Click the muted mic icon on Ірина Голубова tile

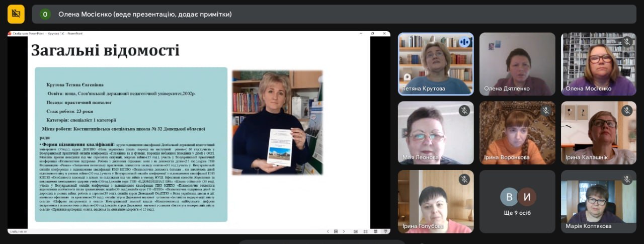tap(464, 179)
